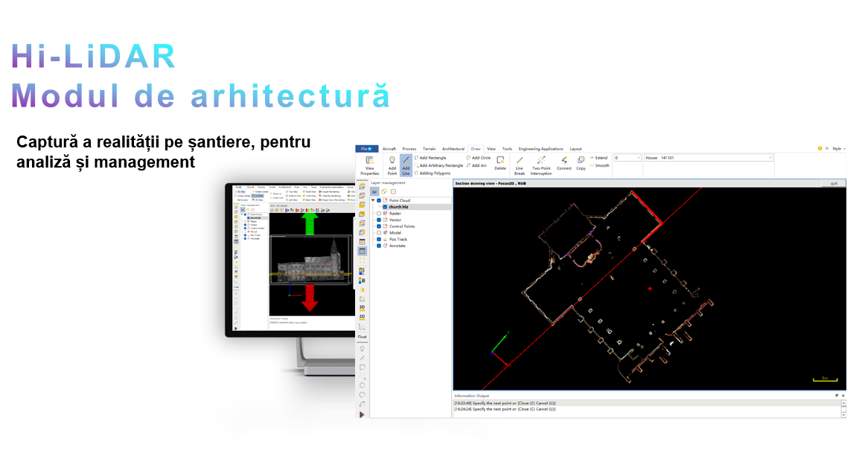
Task: Close the Information Output panel
Action: pyautogui.click(x=843, y=395)
